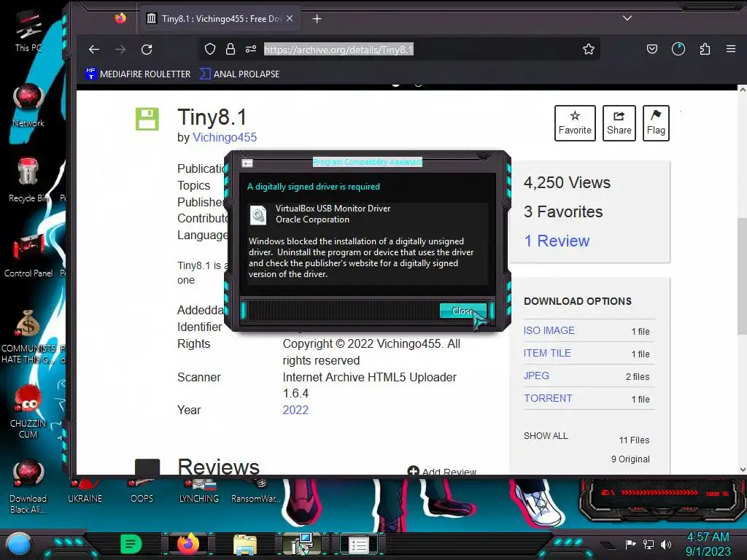Close the Tiny8.1 browser tab
This screenshot has width=747, height=560.
[290, 18]
